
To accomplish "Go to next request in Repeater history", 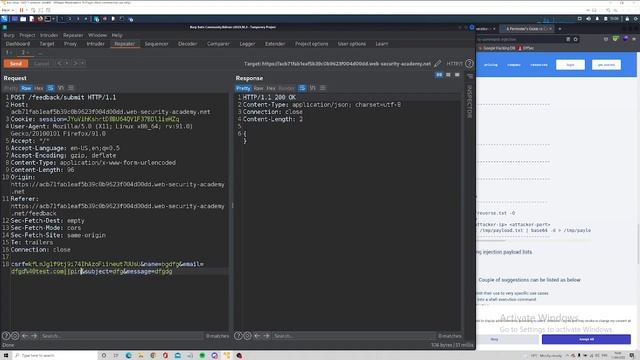I will [76, 64].
